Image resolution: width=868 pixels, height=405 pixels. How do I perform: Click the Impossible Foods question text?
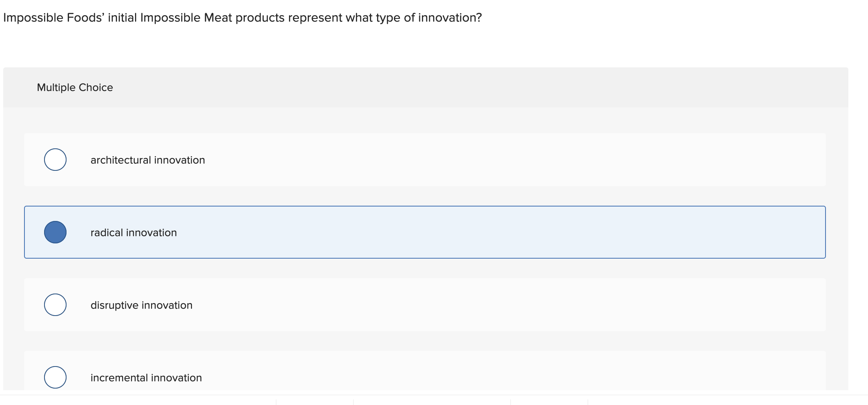pos(242,18)
